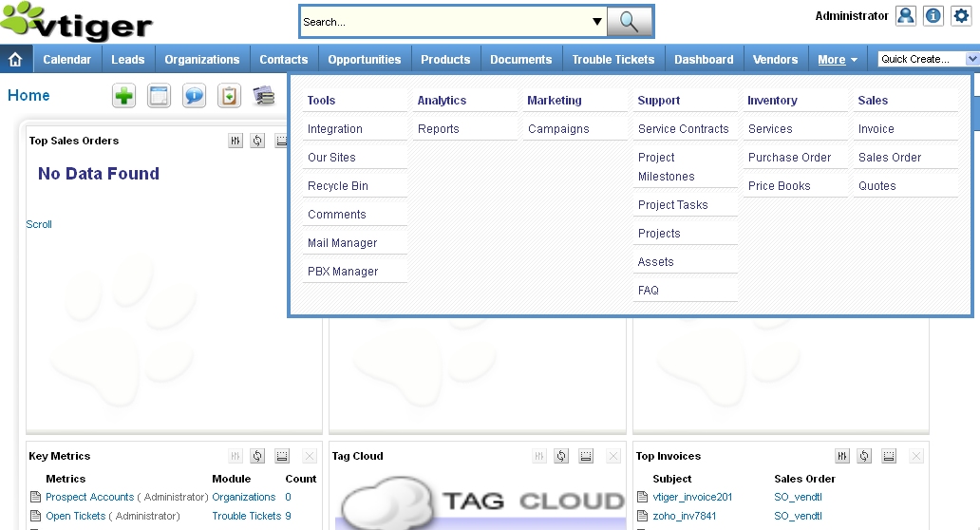
Task: Open the vtiger_invoice201 invoice link
Action: [x=692, y=497]
